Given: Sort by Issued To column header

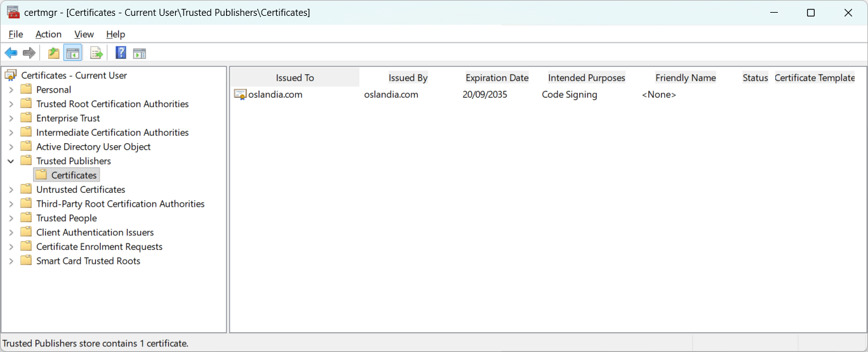Looking at the screenshot, I should click(x=295, y=78).
